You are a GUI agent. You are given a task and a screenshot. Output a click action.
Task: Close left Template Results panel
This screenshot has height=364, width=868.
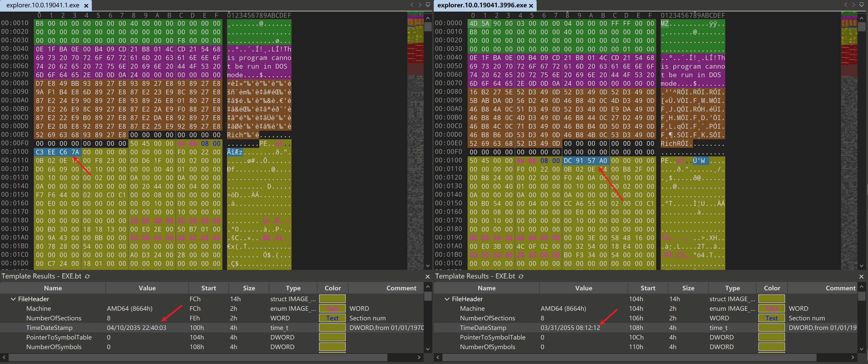[x=428, y=276]
